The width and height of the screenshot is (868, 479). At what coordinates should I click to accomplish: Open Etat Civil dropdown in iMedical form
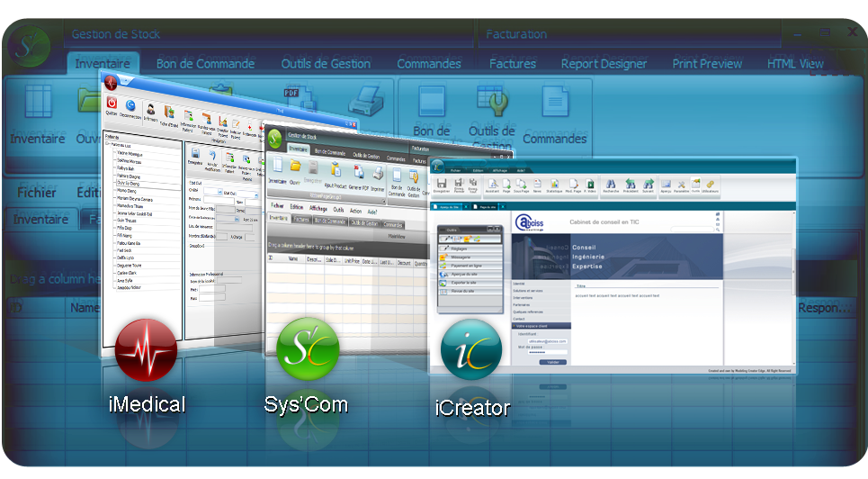(x=255, y=195)
